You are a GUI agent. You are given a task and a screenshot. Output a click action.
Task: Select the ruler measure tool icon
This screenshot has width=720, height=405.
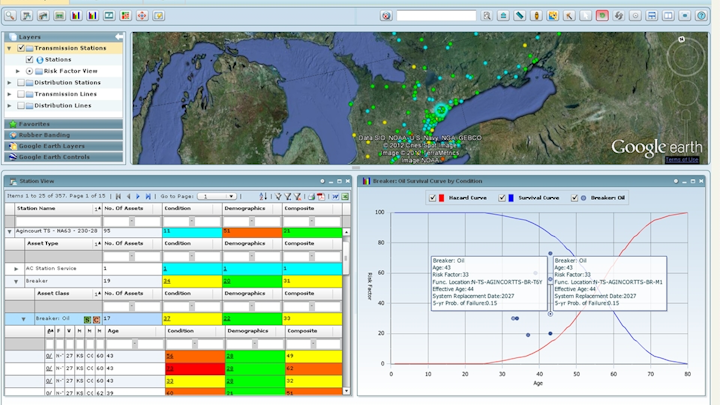520,16
